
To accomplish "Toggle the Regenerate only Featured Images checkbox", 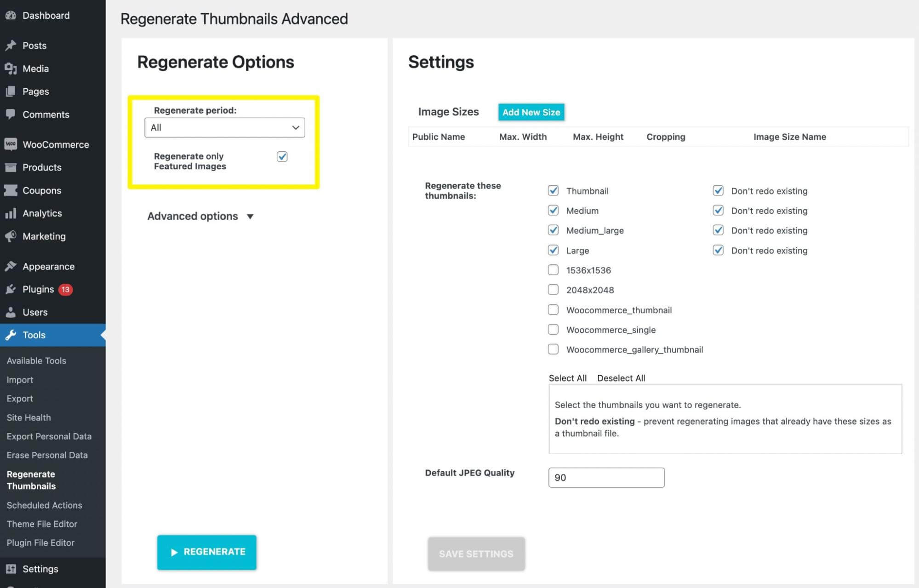I will (x=282, y=156).
